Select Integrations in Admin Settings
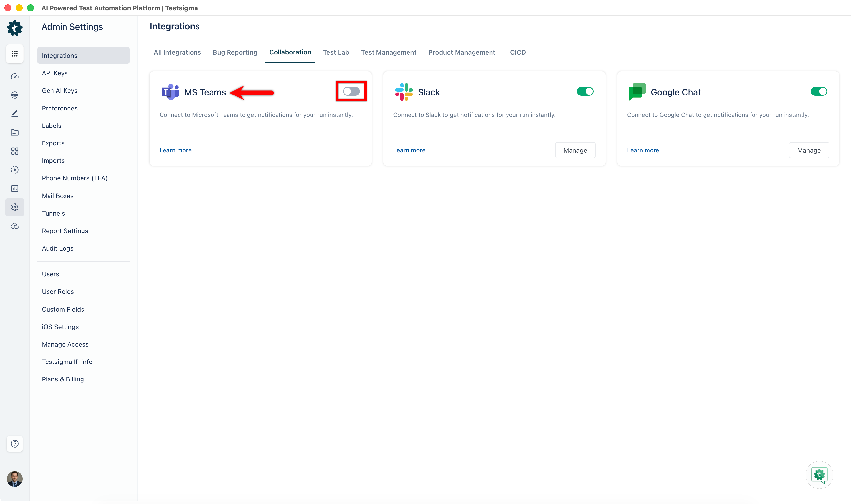 pos(83,55)
